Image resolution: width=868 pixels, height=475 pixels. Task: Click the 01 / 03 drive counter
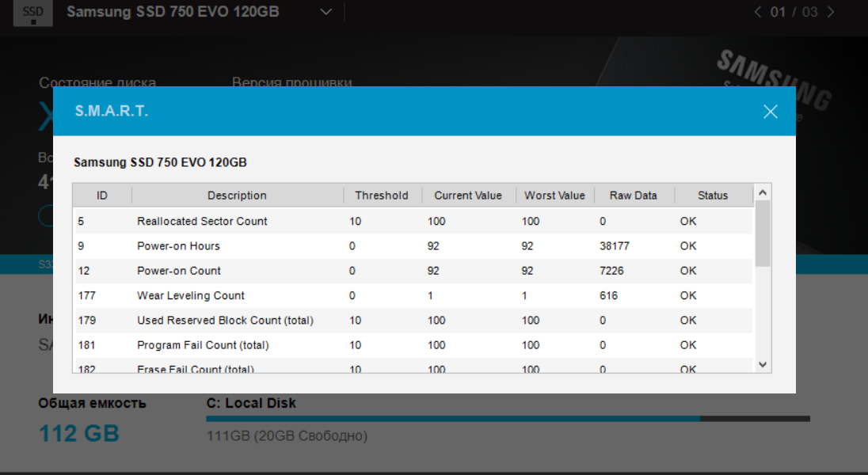point(794,12)
